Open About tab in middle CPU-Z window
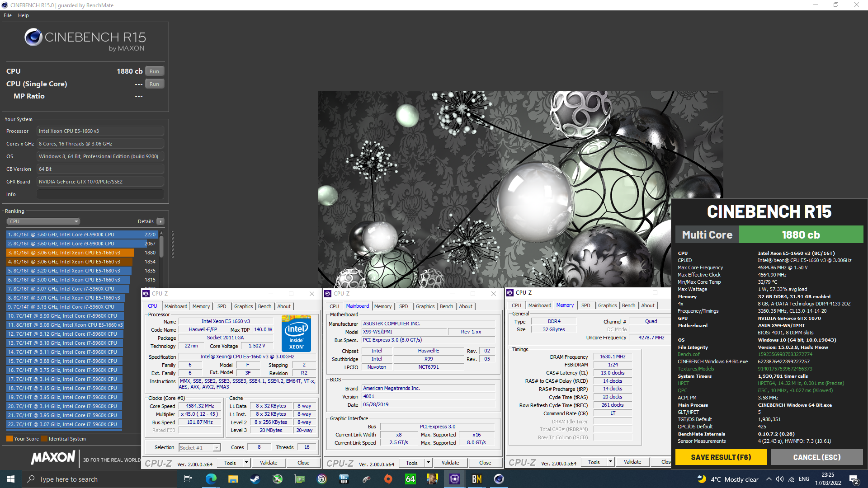 pos(466,306)
